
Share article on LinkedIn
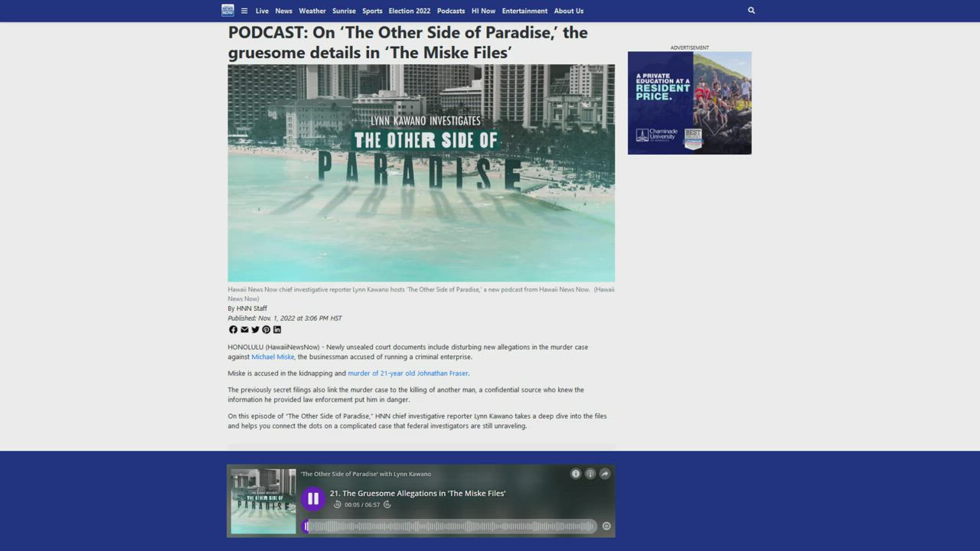(277, 330)
